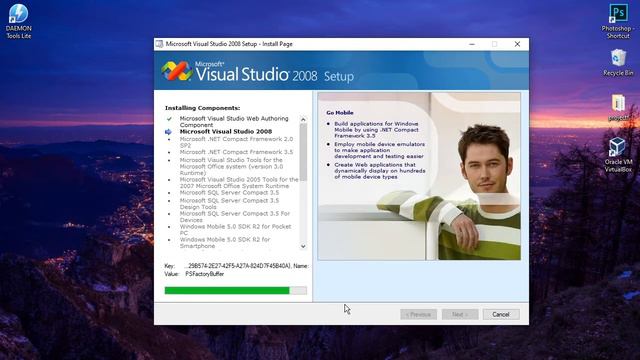Click the component list scroll down arrow
This screenshot has height=360, width=640.
(x=303, y=246)
